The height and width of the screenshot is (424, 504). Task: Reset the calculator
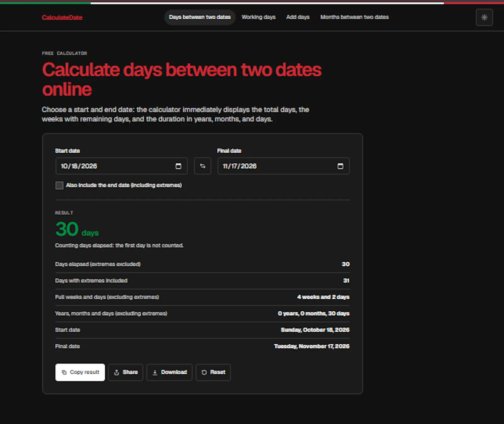point(213,372)
